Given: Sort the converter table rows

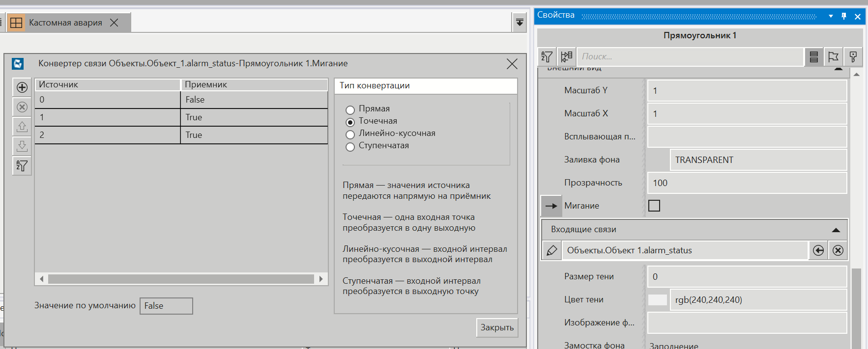Looking at the screenshot, I should coord(22,166).
